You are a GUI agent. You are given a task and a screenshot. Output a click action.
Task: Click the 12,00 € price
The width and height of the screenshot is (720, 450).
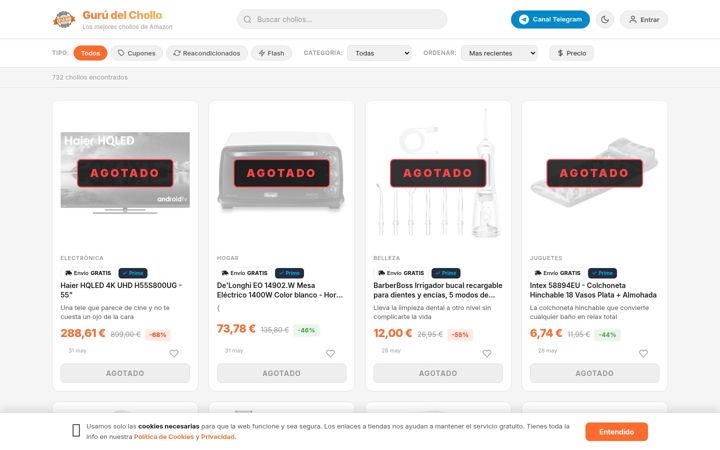click(393, 333)
